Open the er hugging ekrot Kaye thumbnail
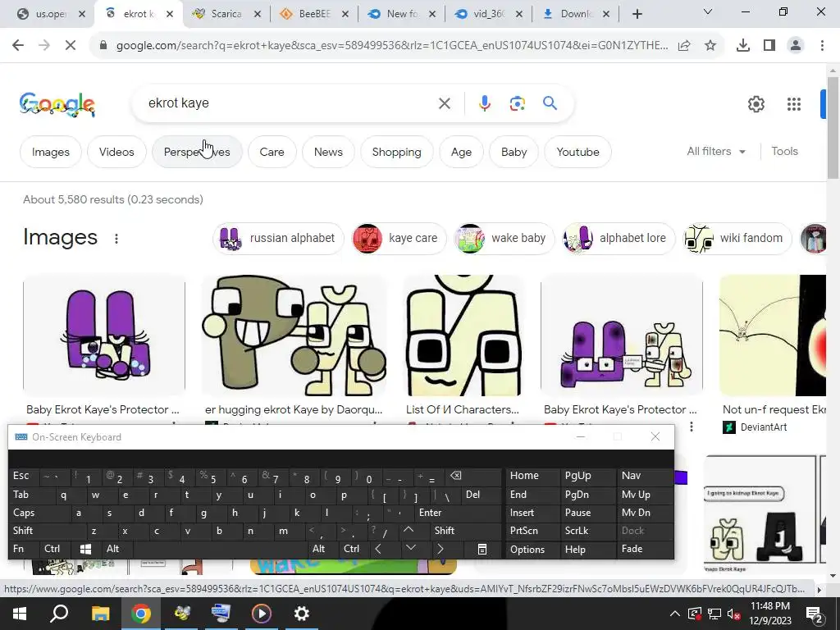This screenshot has height=630, width=840. (294, 335)
